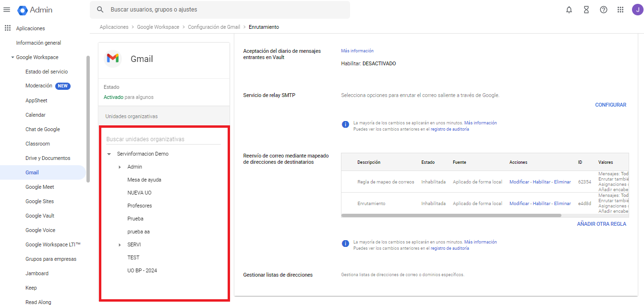This screenshot has width=644, height=305.
Task: Click Eliminar for Regla de mapeo de correos
Action: click(x=562, y=182)
